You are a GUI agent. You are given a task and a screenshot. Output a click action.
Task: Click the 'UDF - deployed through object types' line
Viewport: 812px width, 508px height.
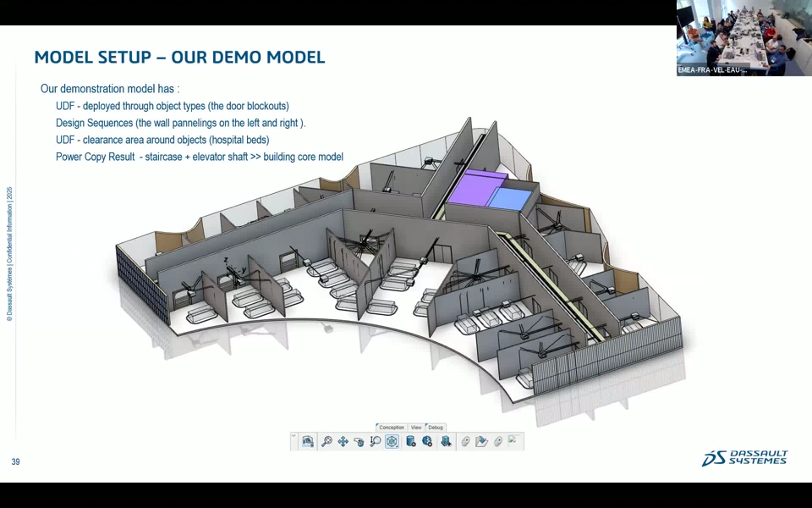pos(173,106)
